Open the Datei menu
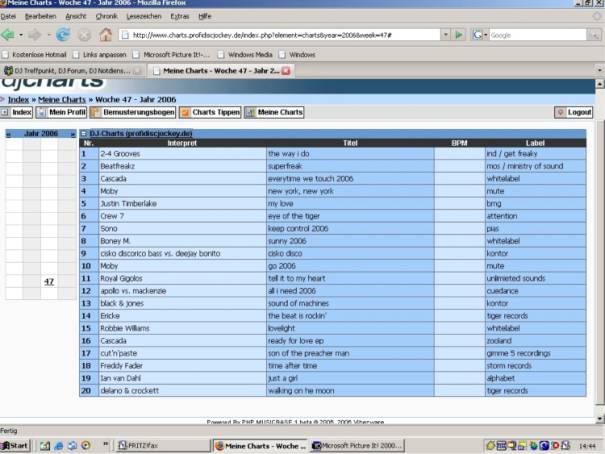The width and height of the screenshot is (605, 454). click(x=8, y=16)
